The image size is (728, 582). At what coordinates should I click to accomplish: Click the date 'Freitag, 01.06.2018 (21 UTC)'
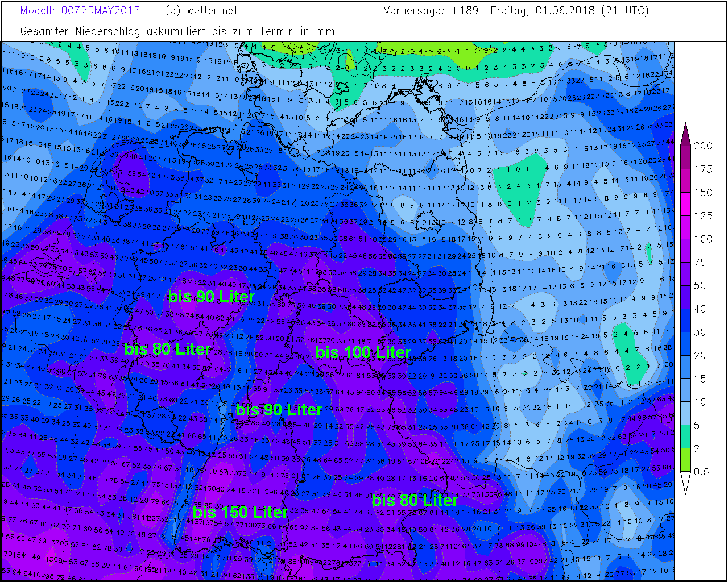[569, 11]
